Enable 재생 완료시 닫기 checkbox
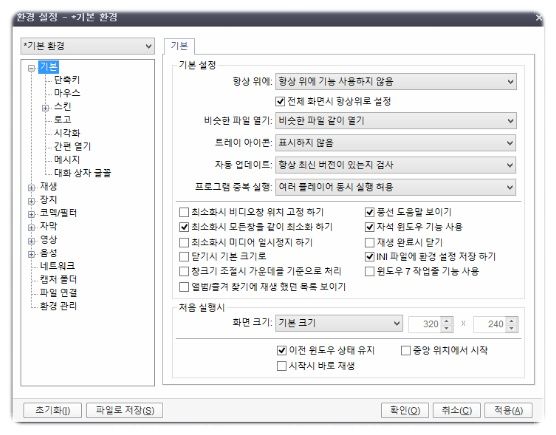The height and width of the screenshot is (435, 556). pyautogui.click(x=369, y=242)
